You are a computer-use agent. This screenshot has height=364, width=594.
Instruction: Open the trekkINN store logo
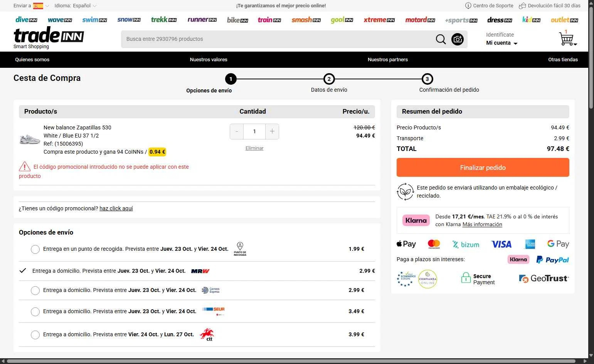coord(164,20)
